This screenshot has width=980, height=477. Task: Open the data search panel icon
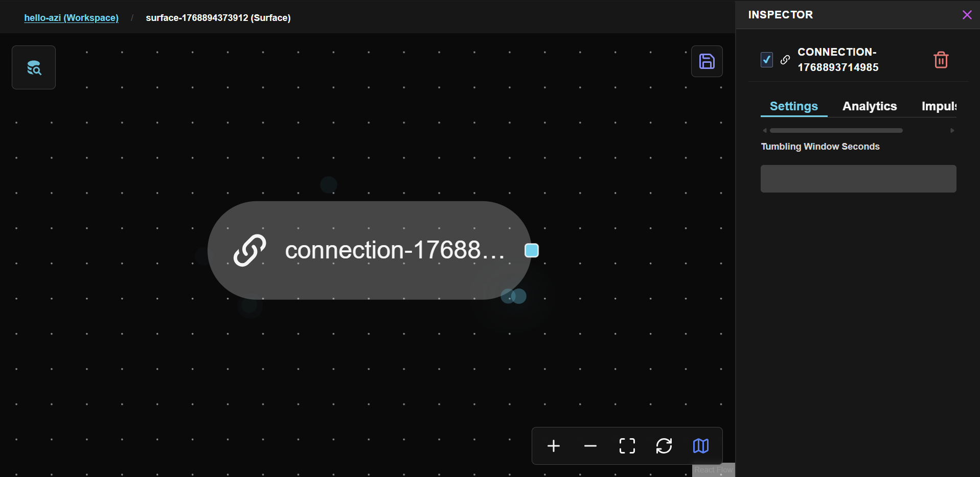pyautogui.click(x=34, y=67)
